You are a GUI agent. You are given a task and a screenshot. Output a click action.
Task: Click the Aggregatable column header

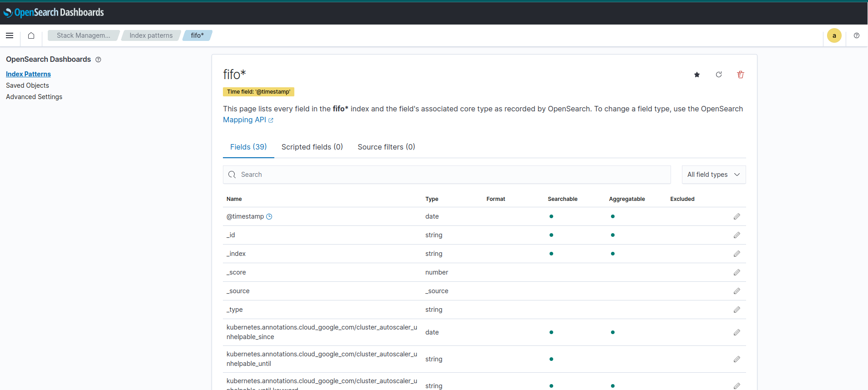tap(627, 199)
